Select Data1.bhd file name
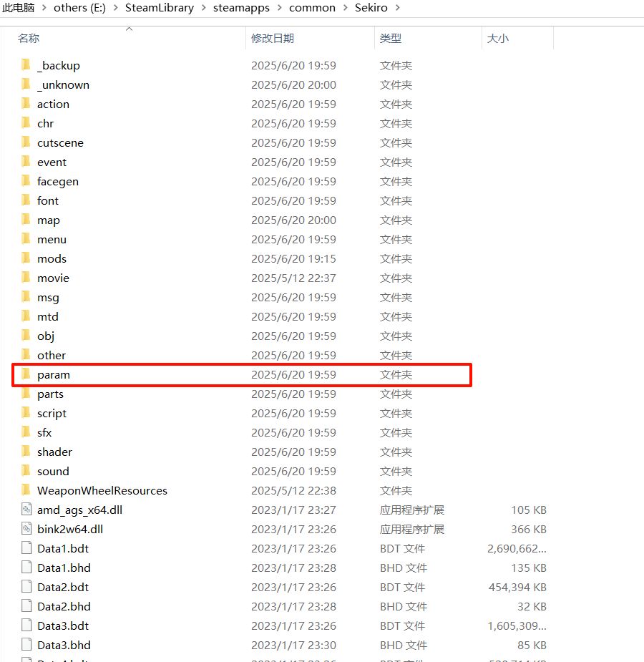Screen dimensions: 644x662 pos(64,568)
